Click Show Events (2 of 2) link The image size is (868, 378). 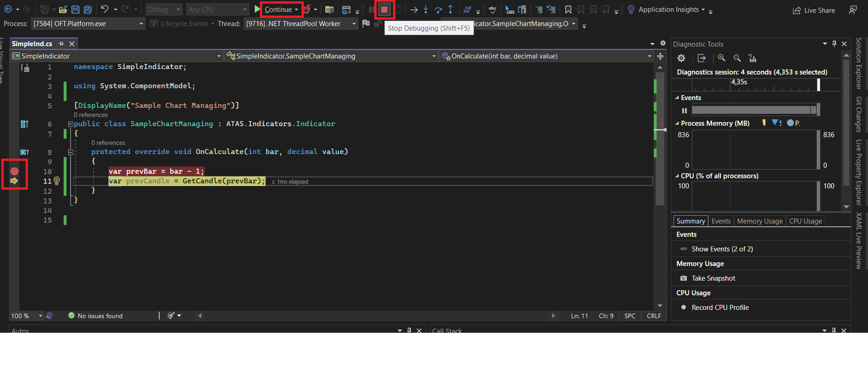(x=722, y=249)
